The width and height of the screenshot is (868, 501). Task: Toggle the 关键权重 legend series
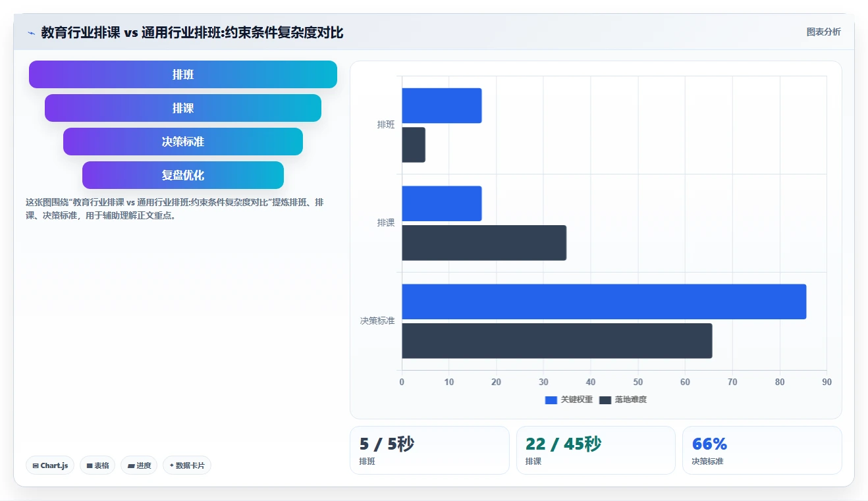tap(569, 400)
